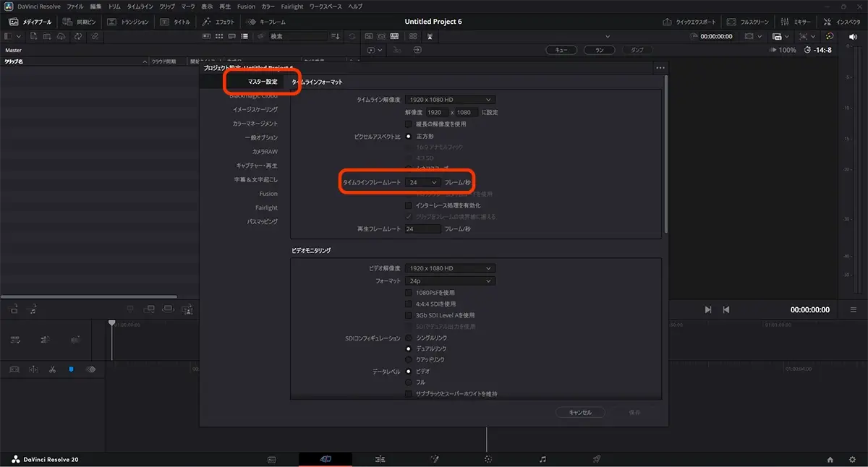This screenshot has width=868, height=467.
Task: Expand the タイムラインフレームレート 24 dropdown
Action: (x=422, y=183)
